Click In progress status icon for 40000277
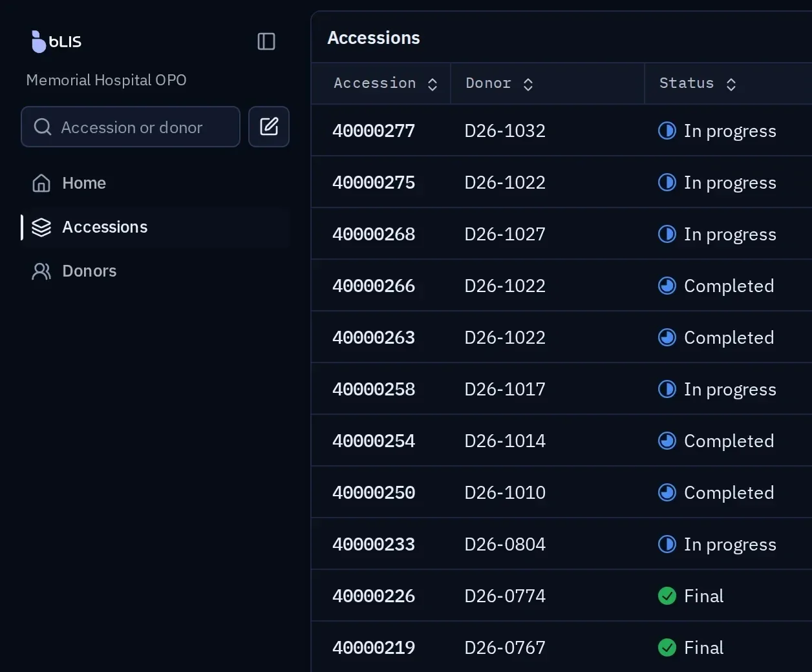This screenshot has width=812, height=672. pyautogui.click(x=667, y=131)
